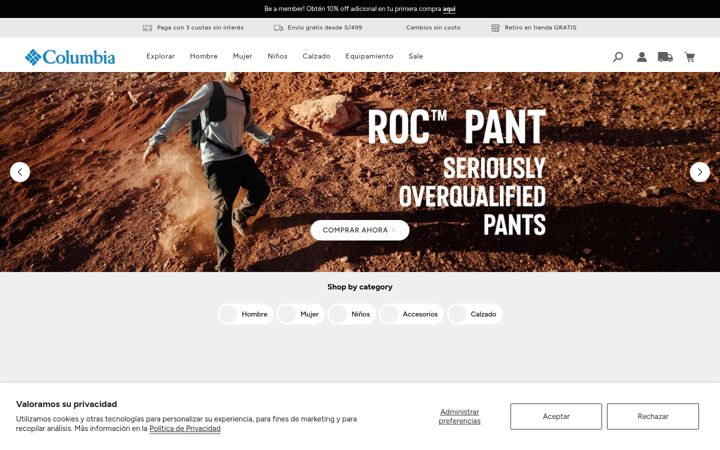
Task: Open the Hombre navigation menu
Action: point(203,56)
